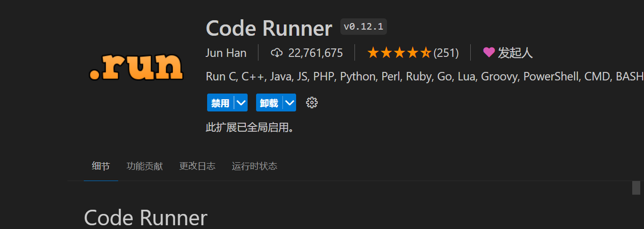644x229 pixels.
Task: Click the Code Runner header title
Action: 269,28
